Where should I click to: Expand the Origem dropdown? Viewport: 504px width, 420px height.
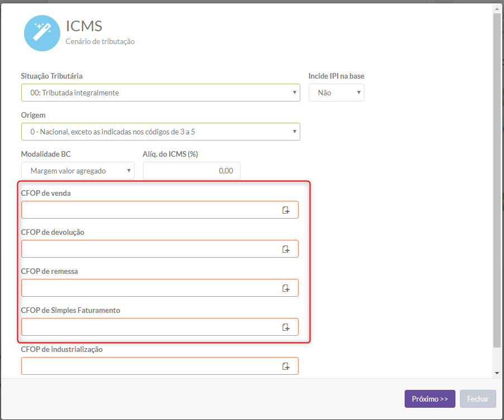click(161, 132)
